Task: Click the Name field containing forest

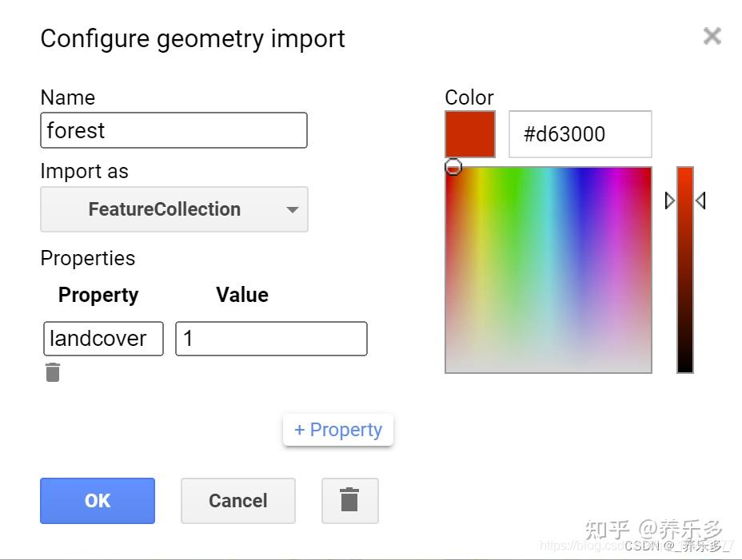Action: (x=174, y=130)
